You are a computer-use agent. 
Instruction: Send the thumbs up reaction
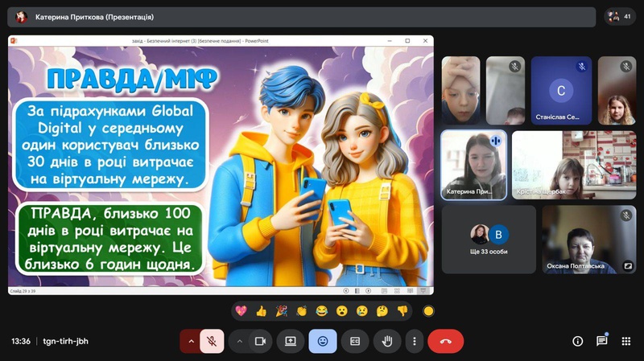coord(261,311)
